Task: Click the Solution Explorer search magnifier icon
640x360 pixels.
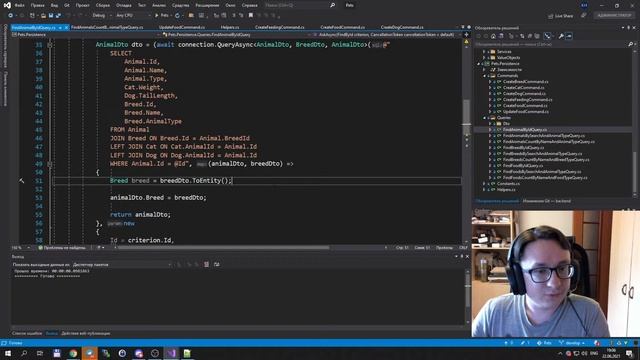Action: 630,44
